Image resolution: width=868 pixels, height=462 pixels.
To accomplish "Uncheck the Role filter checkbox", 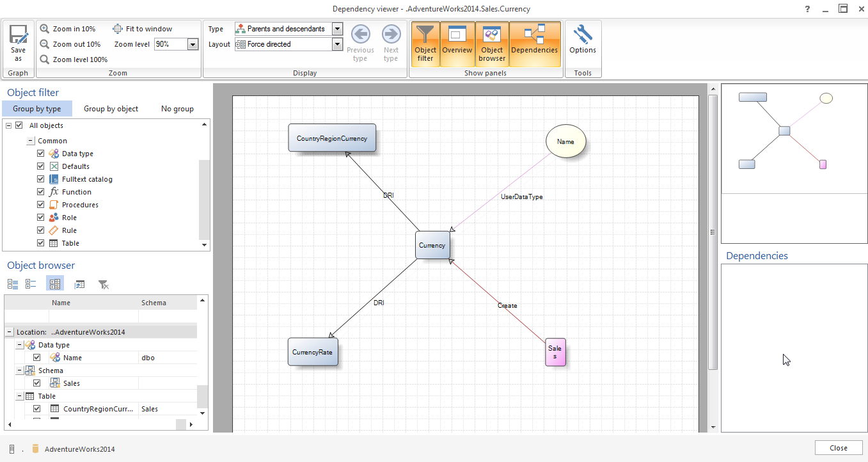I will pos(41,218).
